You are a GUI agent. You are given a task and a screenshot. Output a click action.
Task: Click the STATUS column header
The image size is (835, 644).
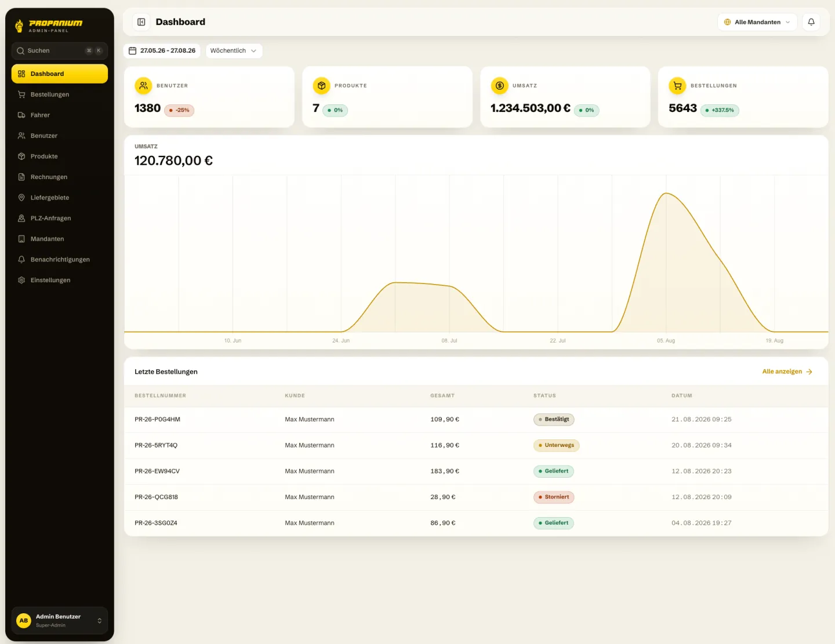(544, 396)
